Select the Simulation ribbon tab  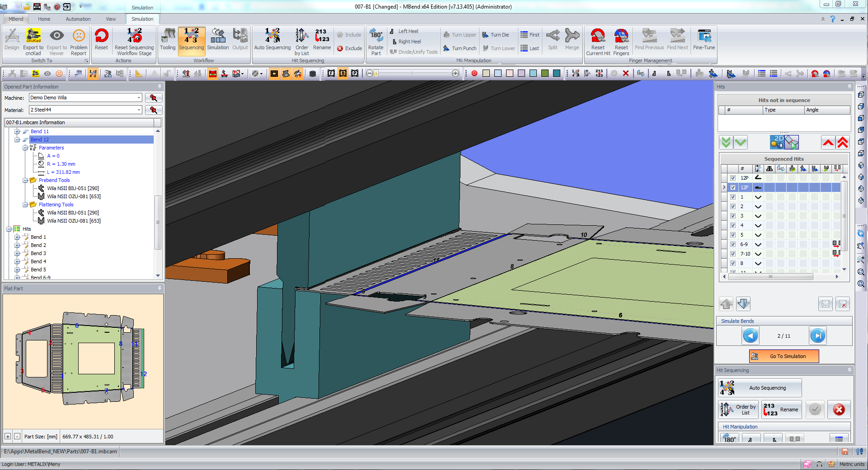tap(142, 19)
